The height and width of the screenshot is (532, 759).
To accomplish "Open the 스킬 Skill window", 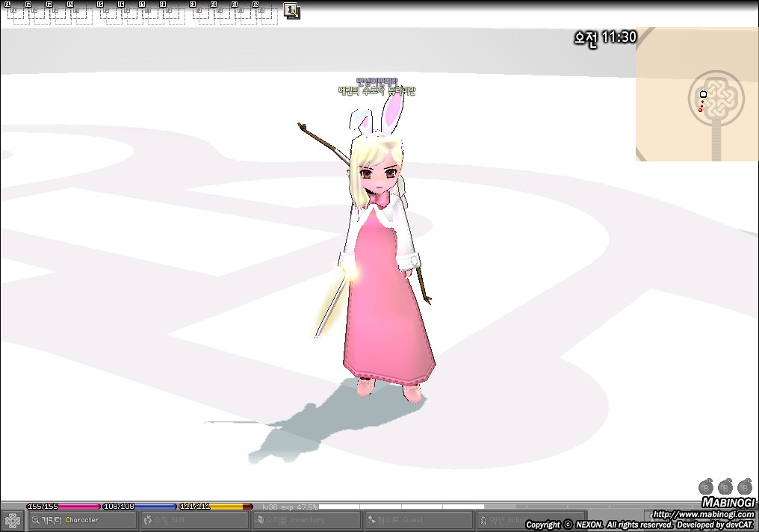I will 194,520.
